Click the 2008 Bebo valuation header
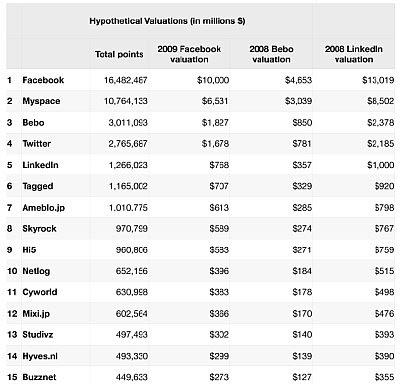 pyautogui.click(x=271, y=54)
